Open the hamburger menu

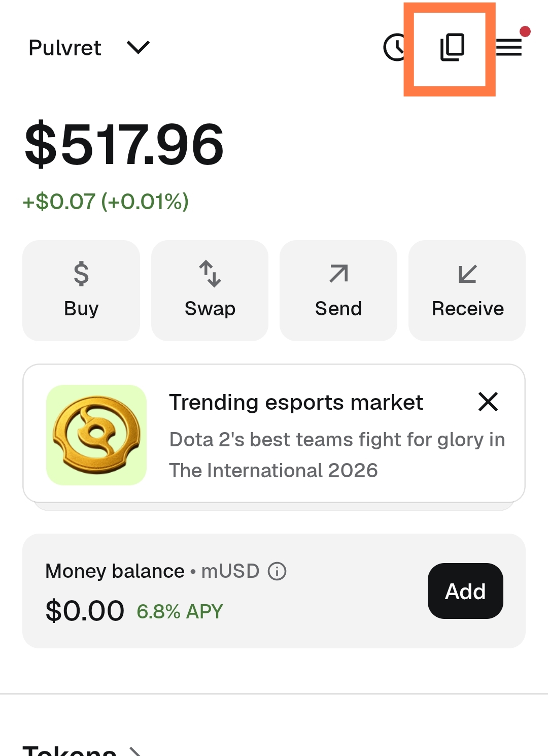509,48
